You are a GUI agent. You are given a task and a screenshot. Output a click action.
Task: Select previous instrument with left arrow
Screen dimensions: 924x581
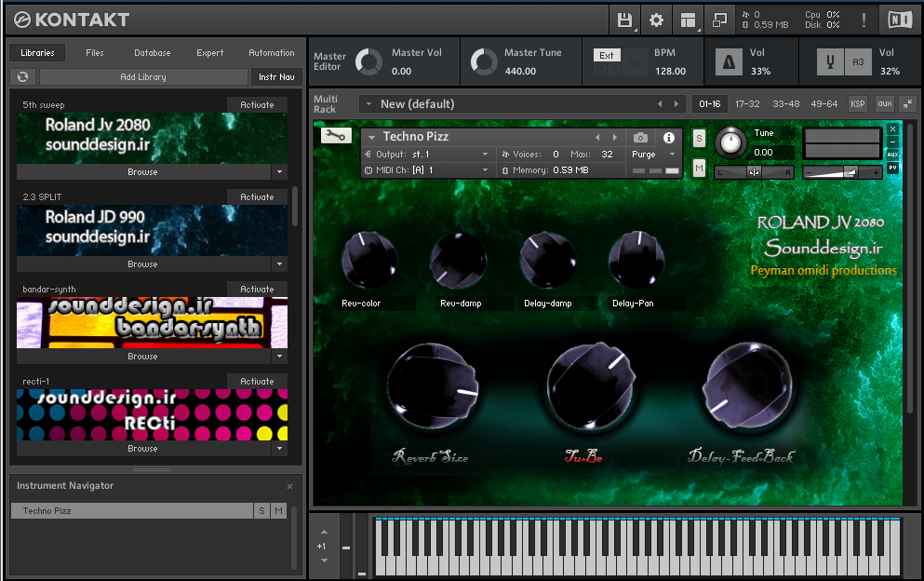click(x=597, y=138)
